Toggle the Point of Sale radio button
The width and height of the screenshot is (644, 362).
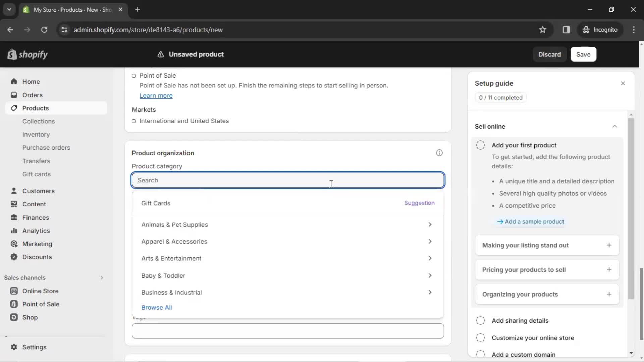(134, 75)
